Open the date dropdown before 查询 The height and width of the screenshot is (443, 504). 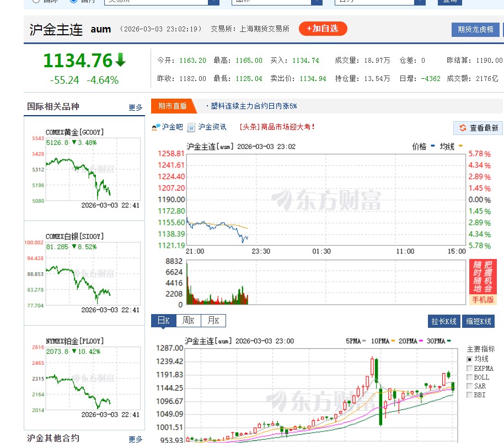coord(380,2)
